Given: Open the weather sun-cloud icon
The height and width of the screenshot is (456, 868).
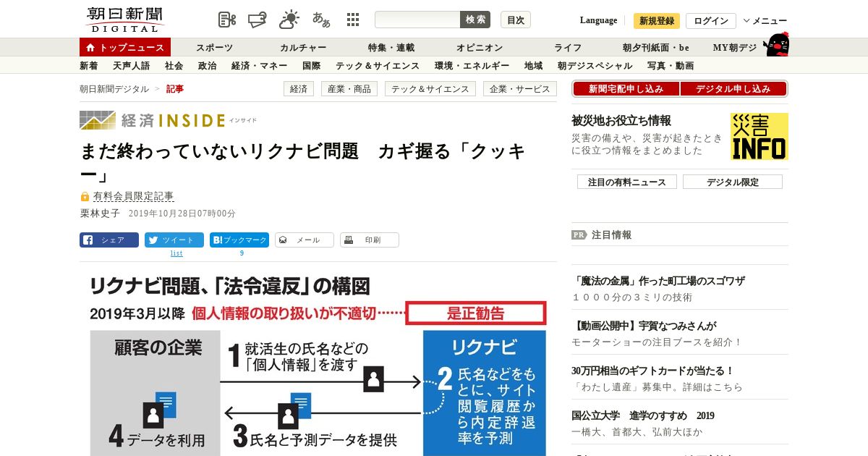Looking at the screenshot, I should click(x=289, y=20).
